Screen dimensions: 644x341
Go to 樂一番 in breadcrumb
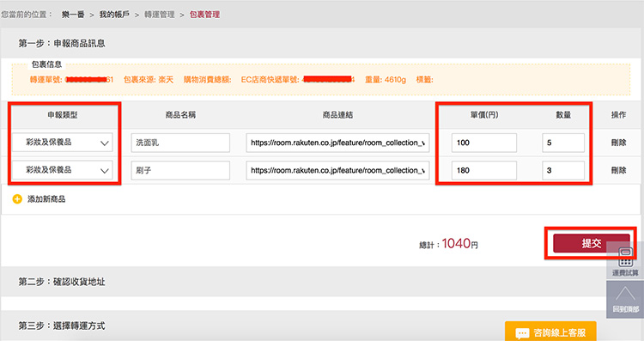point(73,15)
